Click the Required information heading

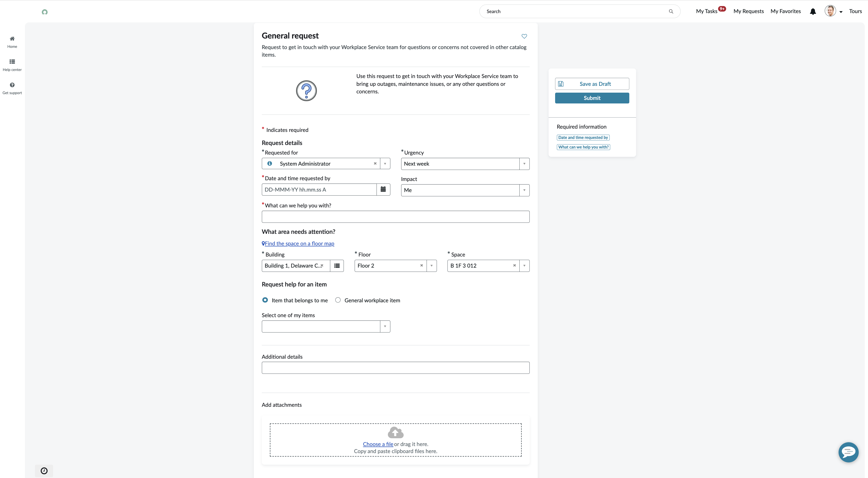pos(581,127)
